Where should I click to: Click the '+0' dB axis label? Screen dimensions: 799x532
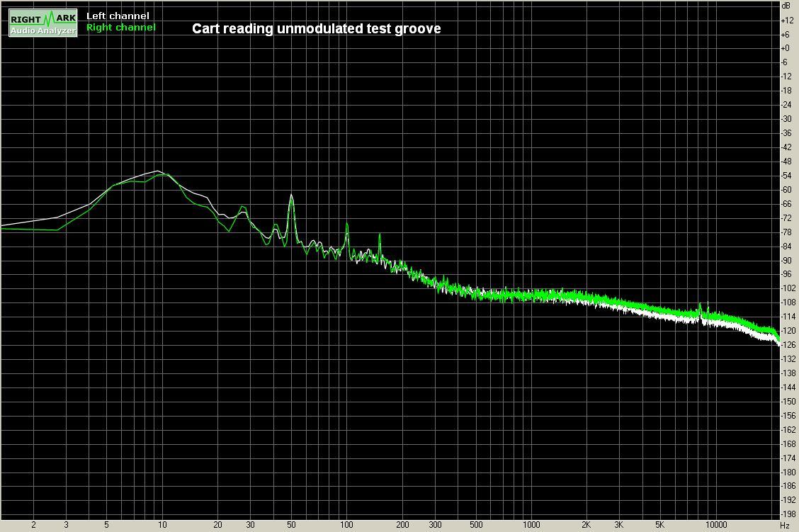(x=786, y=48)
